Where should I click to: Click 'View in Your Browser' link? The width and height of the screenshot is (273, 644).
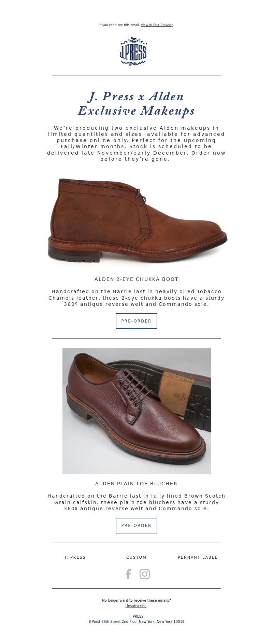tap(157, 25)
